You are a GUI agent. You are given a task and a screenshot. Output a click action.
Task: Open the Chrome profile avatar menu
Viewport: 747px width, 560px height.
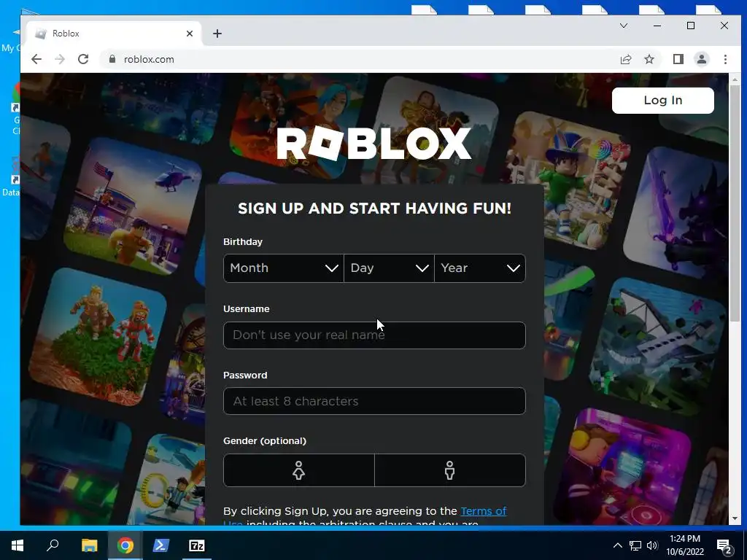pos(702,59)
